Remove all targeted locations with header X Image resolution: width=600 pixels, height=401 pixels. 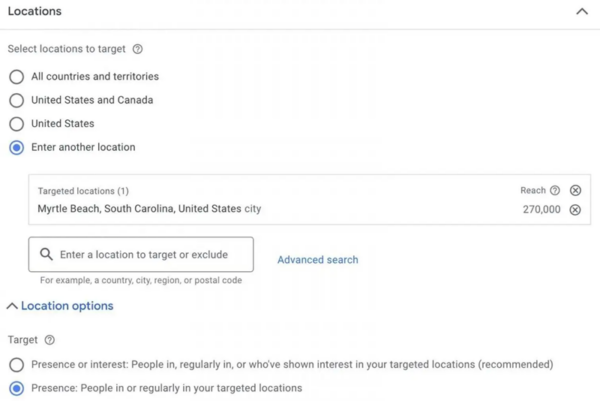[x=575, y=191]
